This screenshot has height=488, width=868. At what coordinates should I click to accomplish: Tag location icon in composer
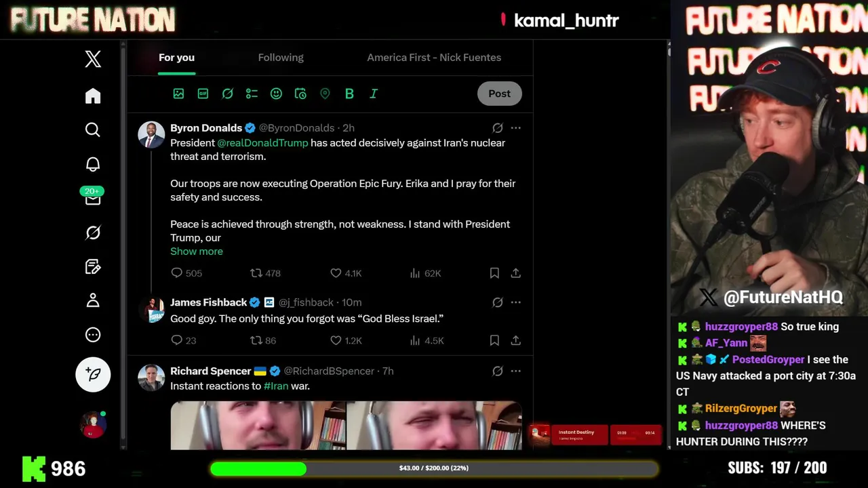pyautogui.click(x=325, y=94)
